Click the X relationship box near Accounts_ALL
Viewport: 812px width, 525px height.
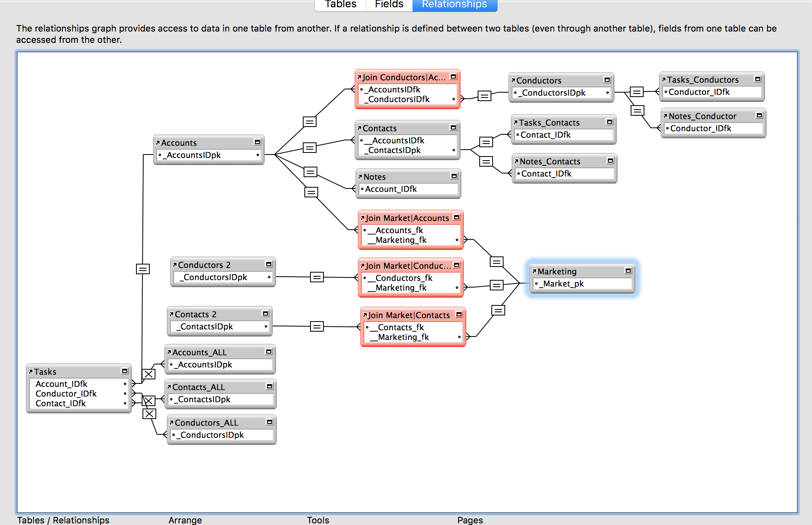149,374
